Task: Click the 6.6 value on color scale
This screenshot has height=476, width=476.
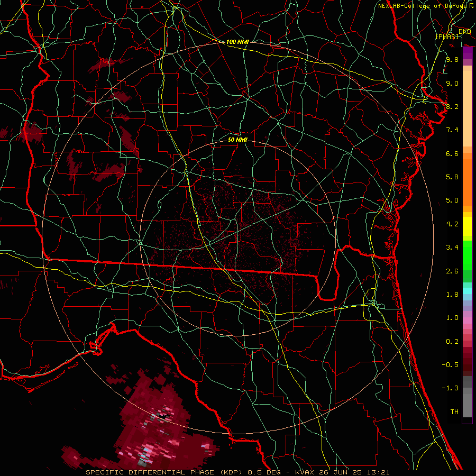Action: point(452,153)
